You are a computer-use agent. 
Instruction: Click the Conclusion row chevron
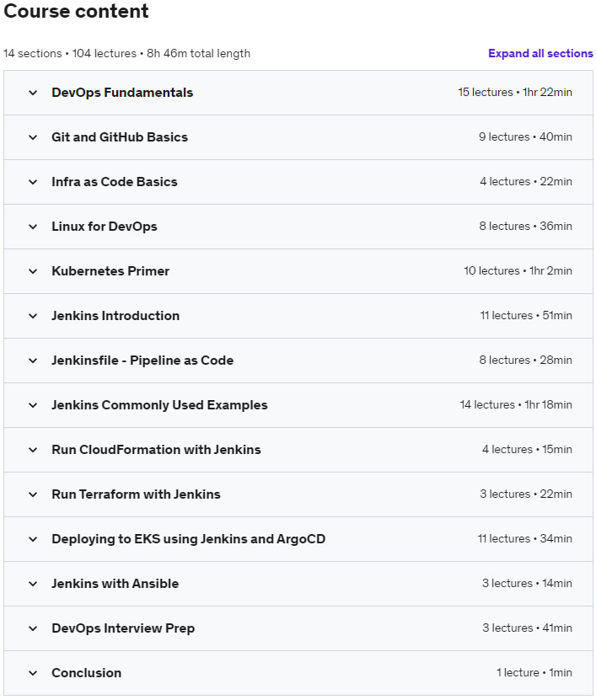[x=33, y=673]
